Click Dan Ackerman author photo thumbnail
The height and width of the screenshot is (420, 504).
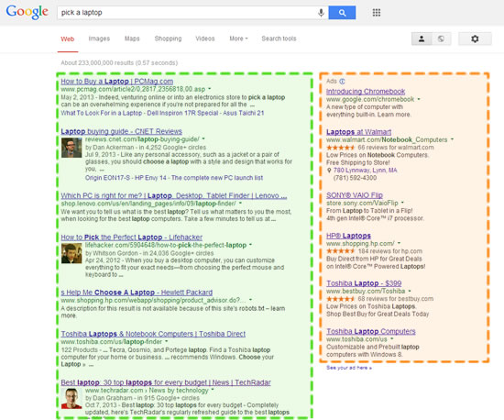coord(71,148)
